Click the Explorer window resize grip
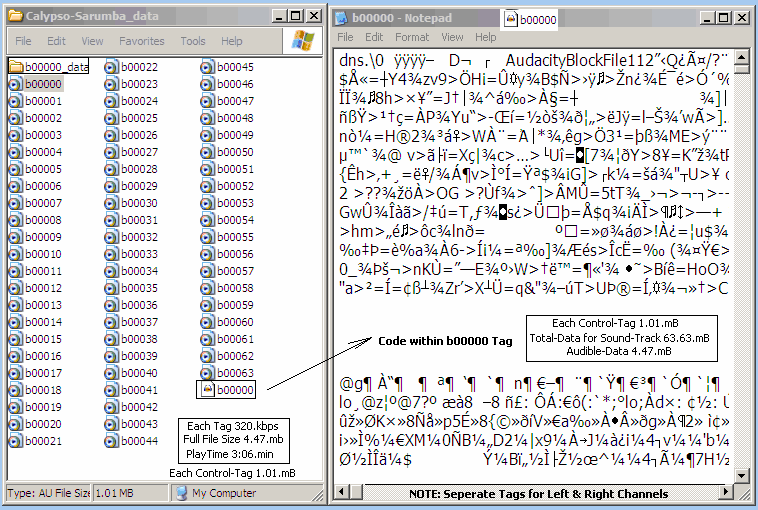Image resolution: width=758 pixels, height=510 pixels. coord(318,495)
